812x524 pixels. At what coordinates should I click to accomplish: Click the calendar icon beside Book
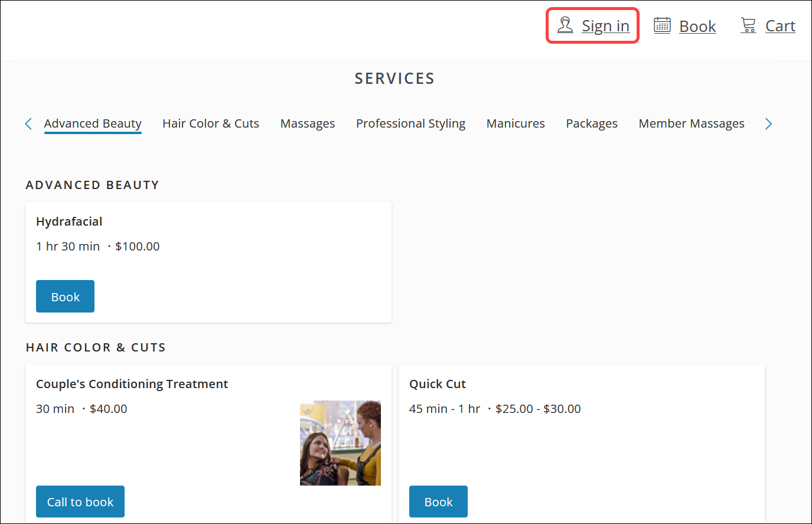pos(662,25)
